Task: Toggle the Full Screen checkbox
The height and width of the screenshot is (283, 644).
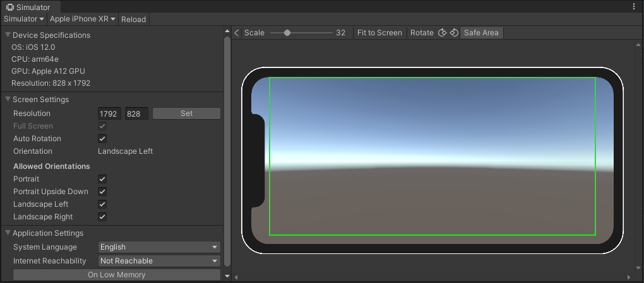Action: coord(102,126)
